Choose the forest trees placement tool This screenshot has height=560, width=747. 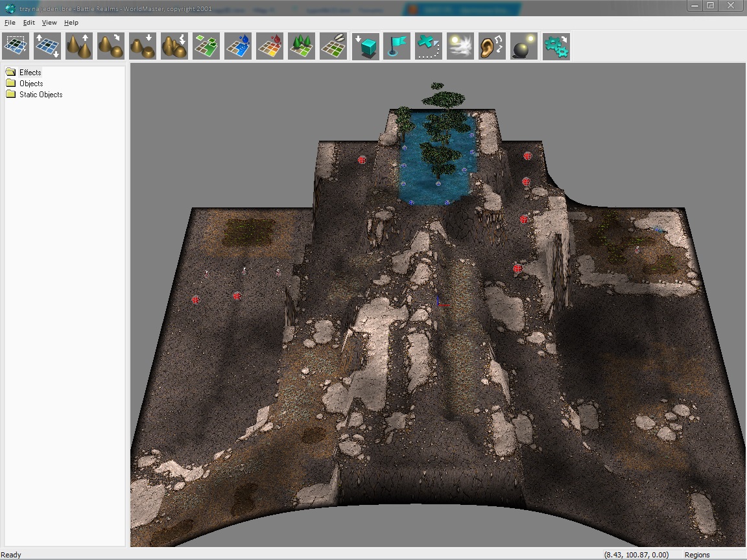(x=302, y=46)
